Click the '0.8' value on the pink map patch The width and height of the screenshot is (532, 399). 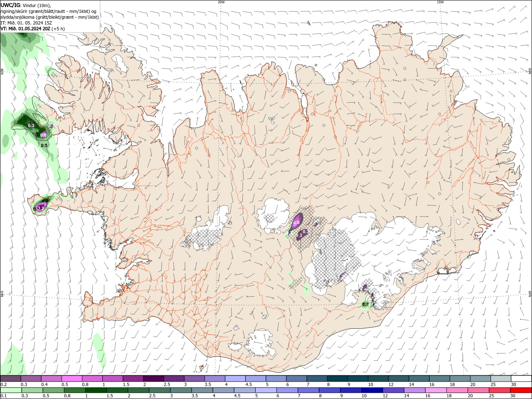(43, 135)
